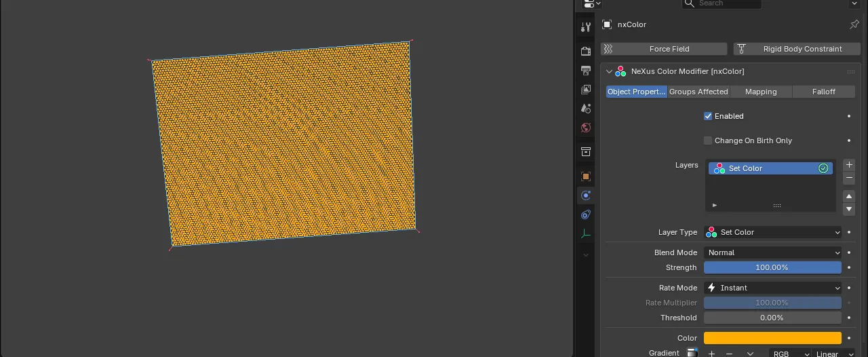
Task: Open the Object properties tab icon
Action: point(586,176)
